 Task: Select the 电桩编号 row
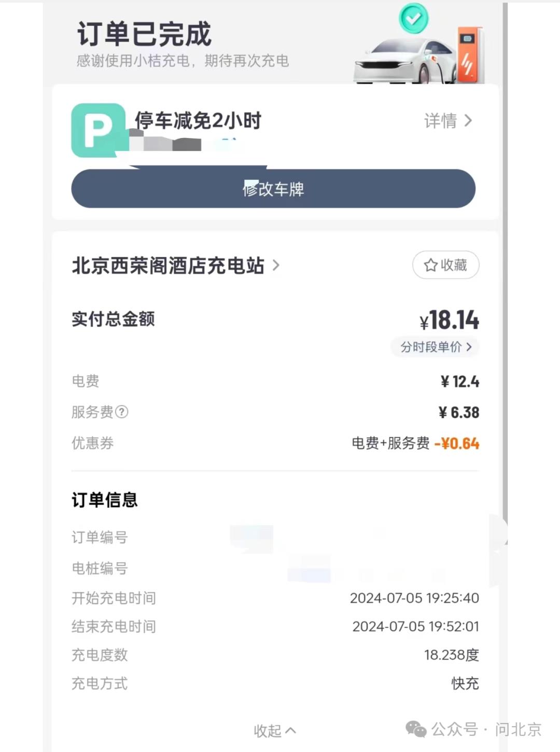coord(275,568)
